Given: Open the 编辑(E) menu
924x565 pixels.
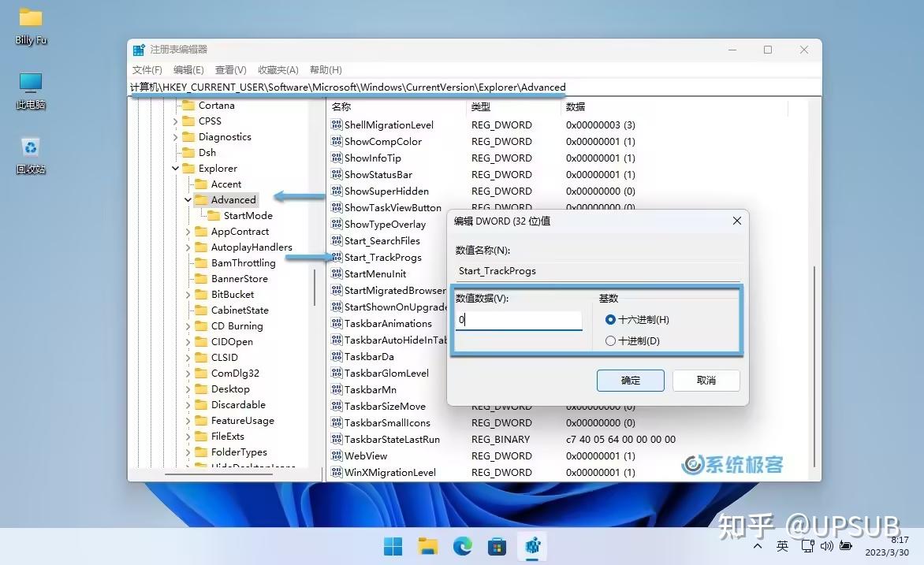Looking at the screenshot, I should [188, 69].
